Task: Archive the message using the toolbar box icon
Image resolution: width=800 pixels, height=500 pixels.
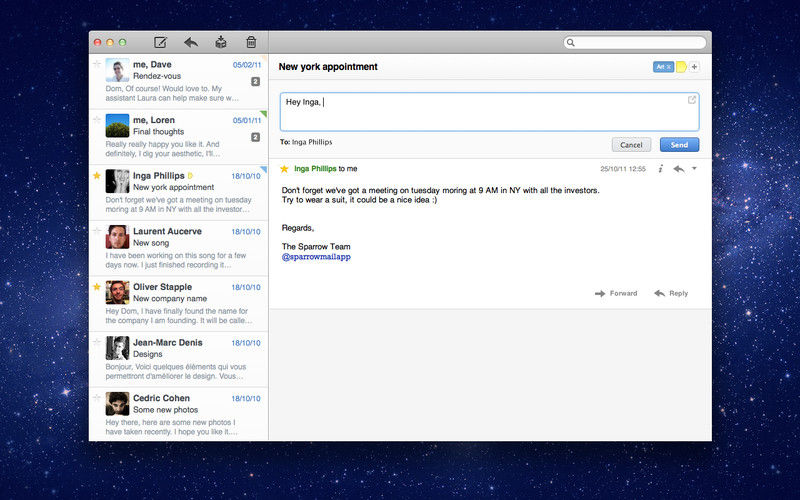Action: 221,42
